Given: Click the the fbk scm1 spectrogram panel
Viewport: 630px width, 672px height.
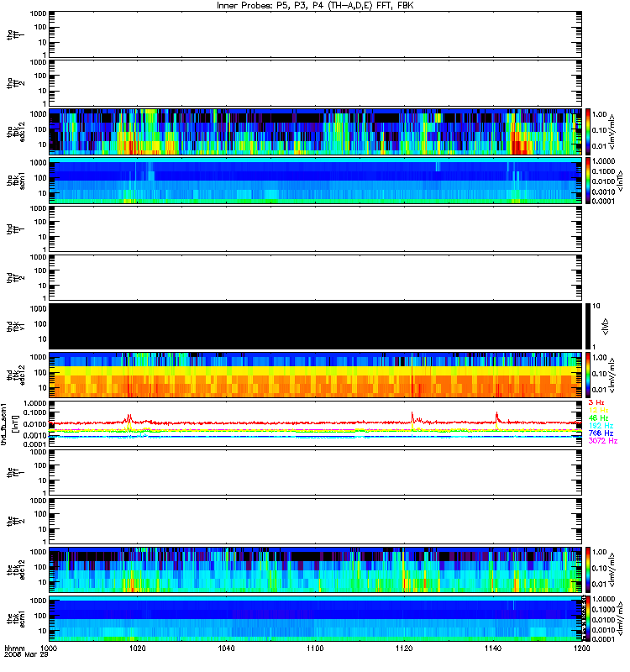Looking at the screenshot, I should click(x=316, y=618).
